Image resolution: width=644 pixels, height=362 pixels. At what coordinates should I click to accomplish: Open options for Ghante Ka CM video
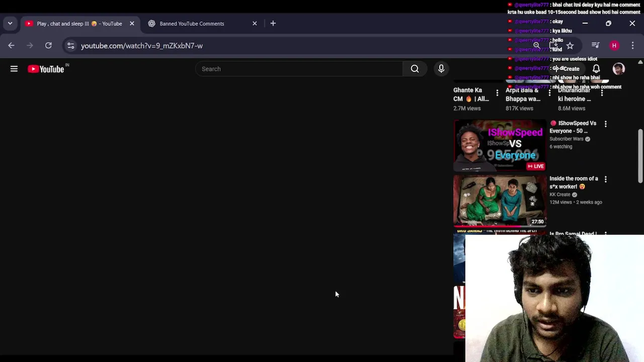click(497, 93)
